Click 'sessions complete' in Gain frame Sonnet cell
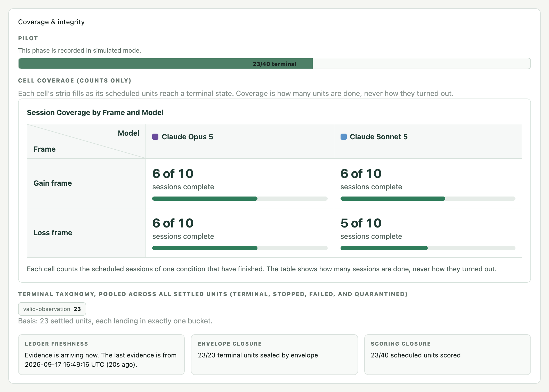Viewport: 549px width, 392px height. [371, 187]
